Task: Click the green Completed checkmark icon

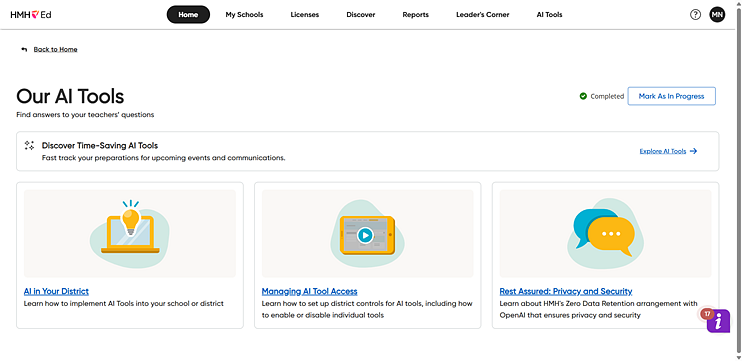Action: (583, 96)
